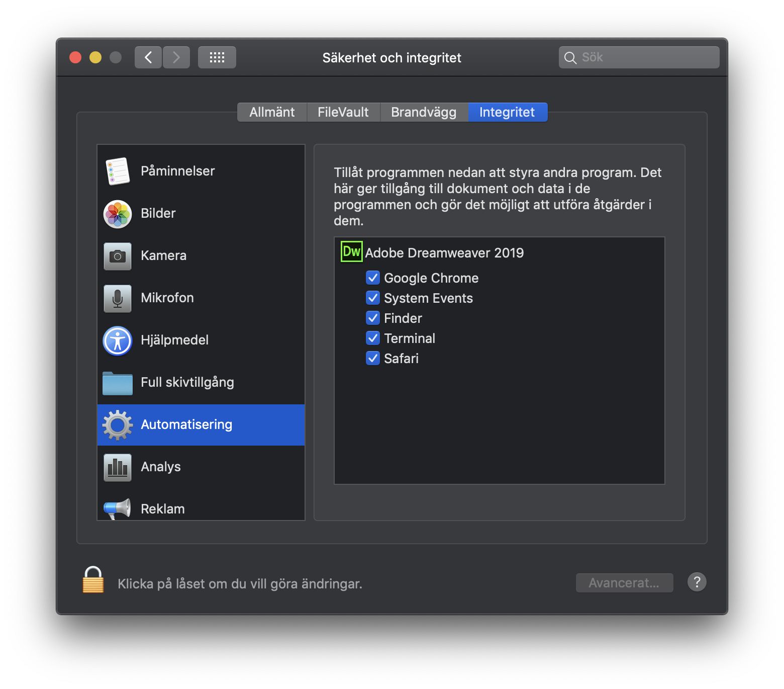Click the Finder label text
The image size is (784, 689).
click(x=403, y=318)
